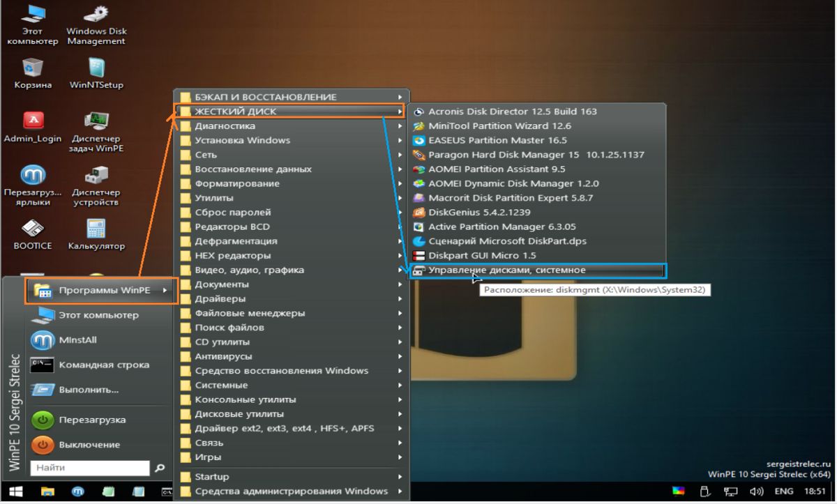Open Программы WinPE in start menu
837x504 pixels.
101,291
